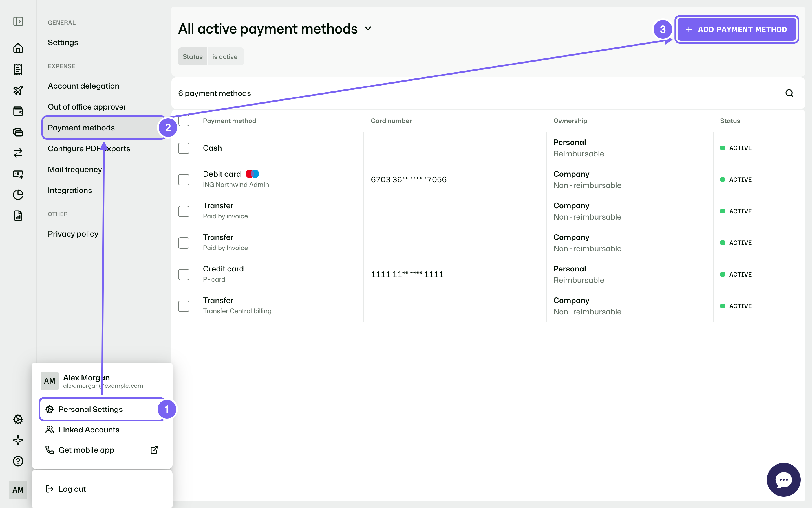Viewport: 812px width, 508px height.
Task: Open the receipts icon in sidebar
Action: click(x=18, y=69)
